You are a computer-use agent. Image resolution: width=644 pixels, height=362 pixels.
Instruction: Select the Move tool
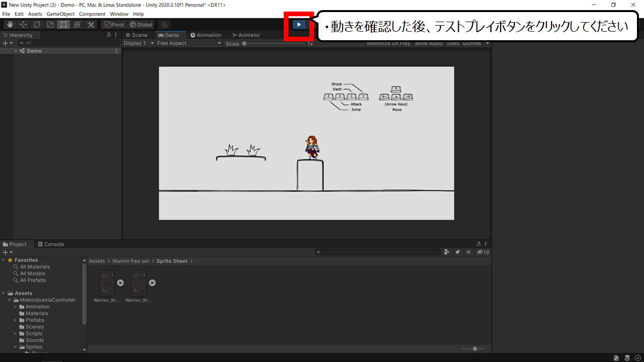(x=23, y=25)
